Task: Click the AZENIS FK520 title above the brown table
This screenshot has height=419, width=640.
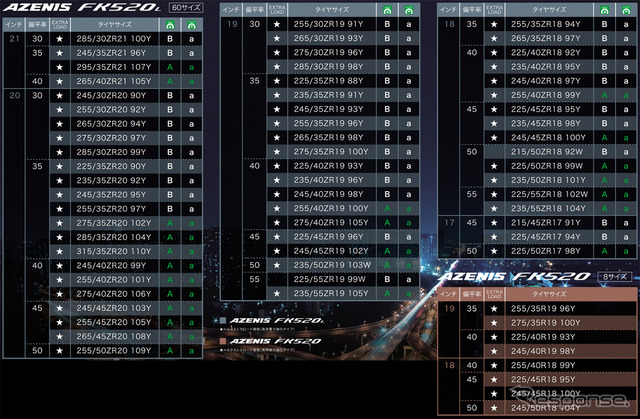Action: (x=516, y=277)
